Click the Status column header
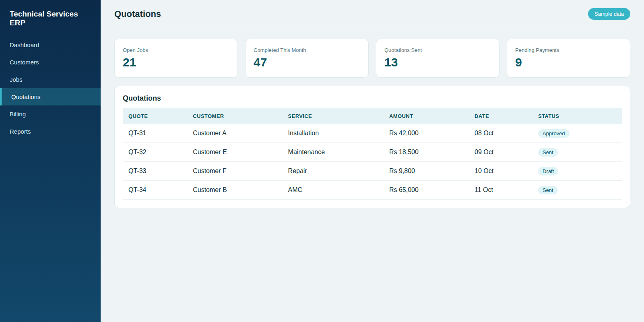Image resolution: width=644 pixels, height=322 pixels. coord(548,116)
